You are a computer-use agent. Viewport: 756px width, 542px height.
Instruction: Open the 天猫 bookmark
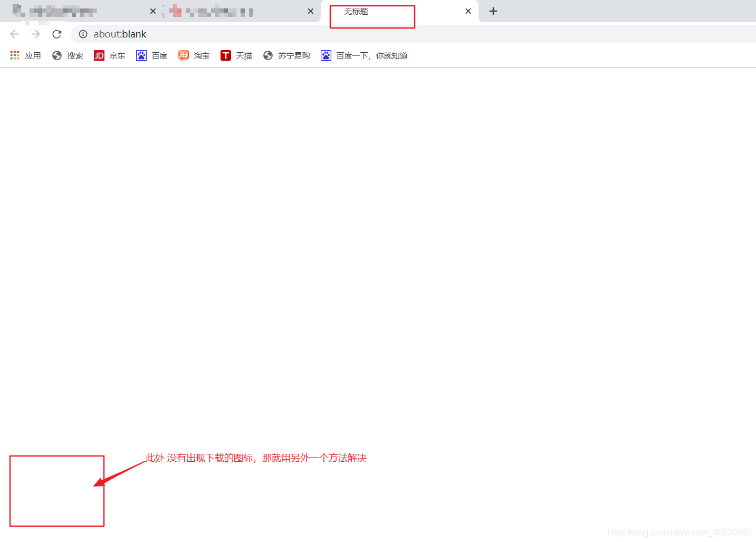tap(236, 55)
